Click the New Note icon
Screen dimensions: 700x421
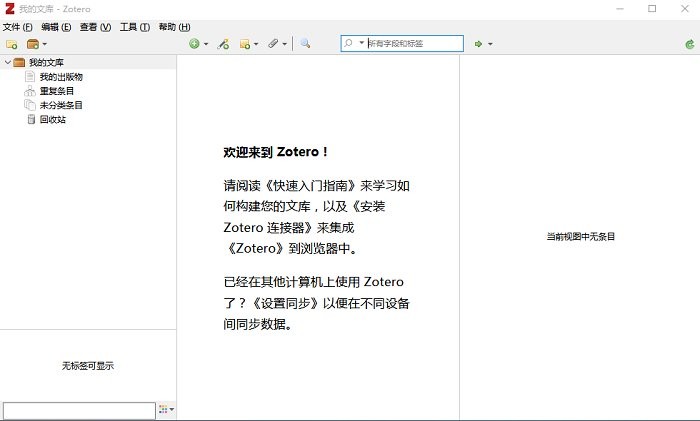click(245, 43)
